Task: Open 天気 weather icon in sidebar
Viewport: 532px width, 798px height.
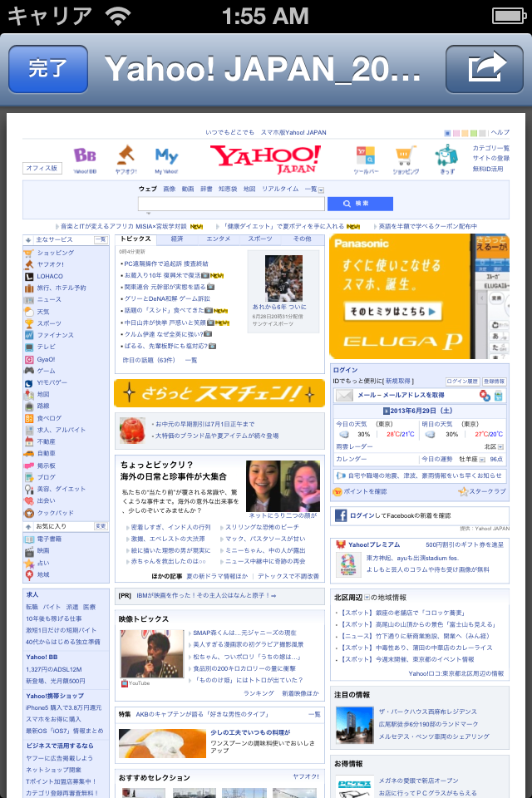Action: pyautogui.click(x=30, y=312)
